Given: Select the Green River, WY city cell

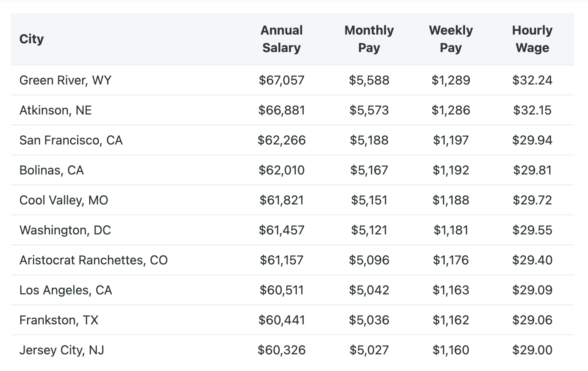Looking at the screenshot, I should pos(65,80).
